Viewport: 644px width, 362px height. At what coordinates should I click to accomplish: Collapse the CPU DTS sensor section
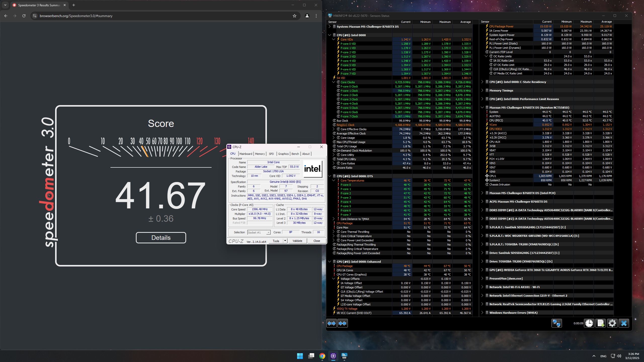pyautogui.click(x=330, y=176)
